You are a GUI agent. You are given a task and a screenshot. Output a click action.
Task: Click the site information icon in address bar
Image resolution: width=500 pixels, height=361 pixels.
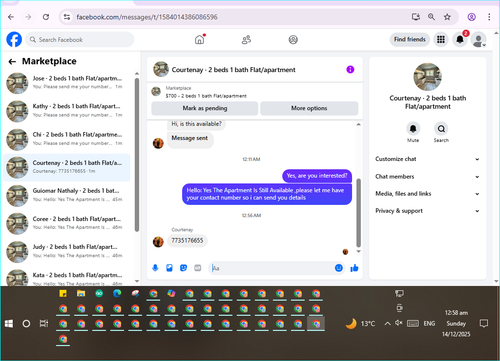click(67, 17)
